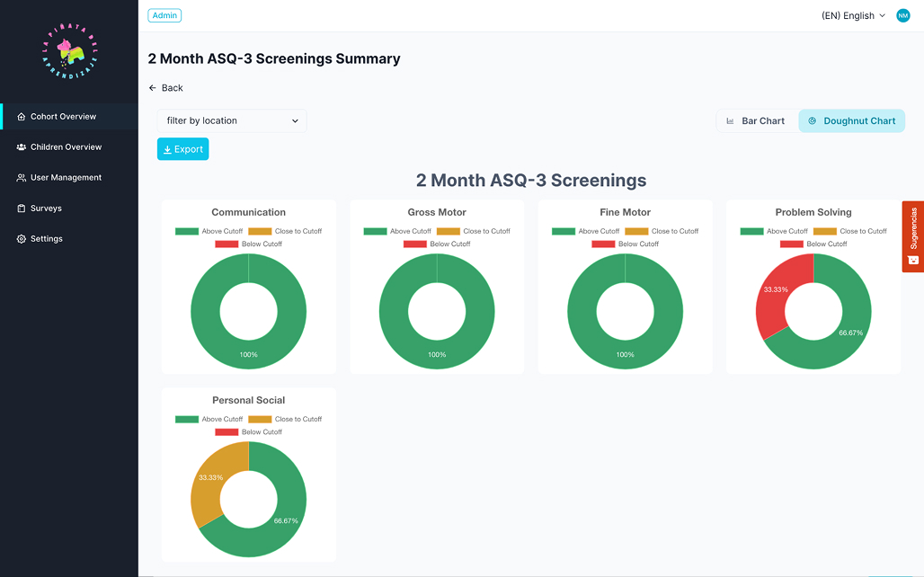
Task: Click the red 33.33% Problem Solving segment
Action: [771, 297]
